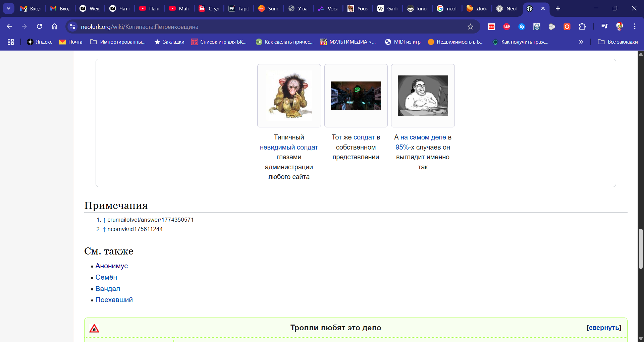Open the browser extensions puzzle icon
Image resolution: width=644 pixels, height=342 pixels.
[x=582, y=26]
